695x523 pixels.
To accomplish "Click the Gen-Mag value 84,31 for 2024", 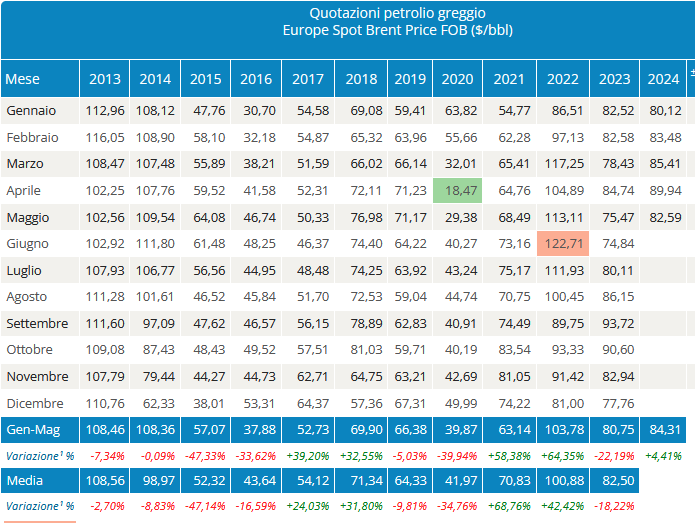I will [x=664, y=429].
